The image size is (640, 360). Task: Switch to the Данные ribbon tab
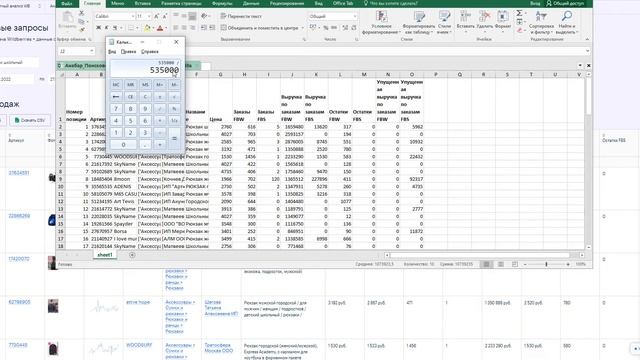click(x=251, y=3)
